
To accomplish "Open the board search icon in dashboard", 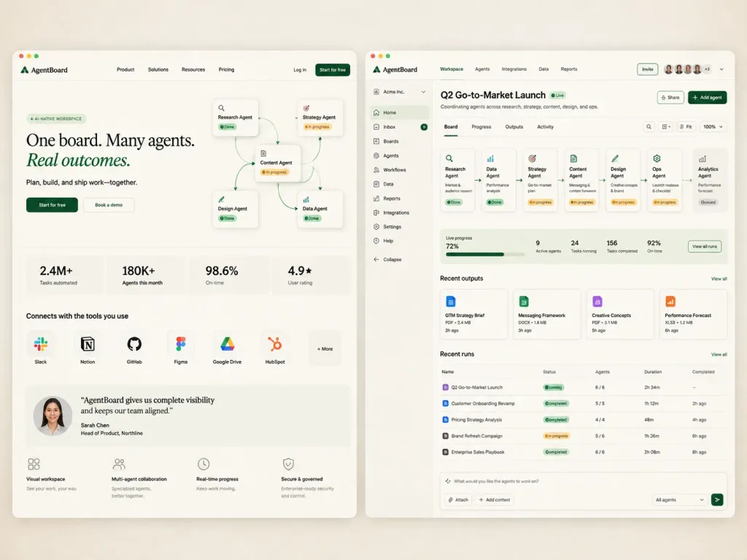I will pyautogui.click(x=649, y=127).
